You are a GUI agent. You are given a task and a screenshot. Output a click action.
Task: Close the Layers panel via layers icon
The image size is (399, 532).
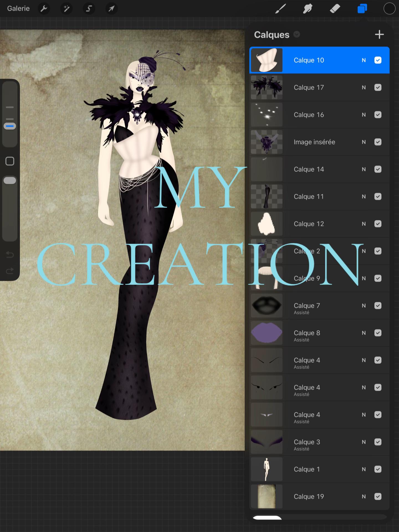click(362, 9)
